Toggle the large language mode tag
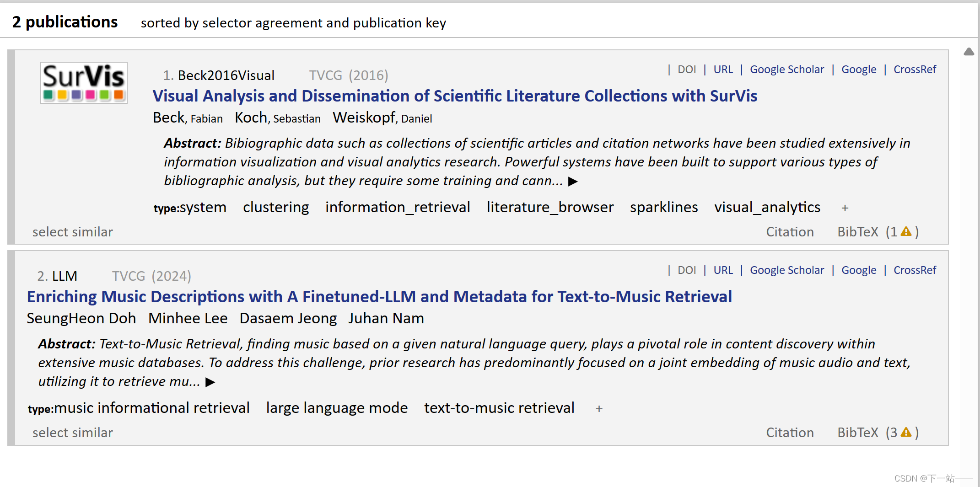980x487 pixels. (x=337, y=408)
